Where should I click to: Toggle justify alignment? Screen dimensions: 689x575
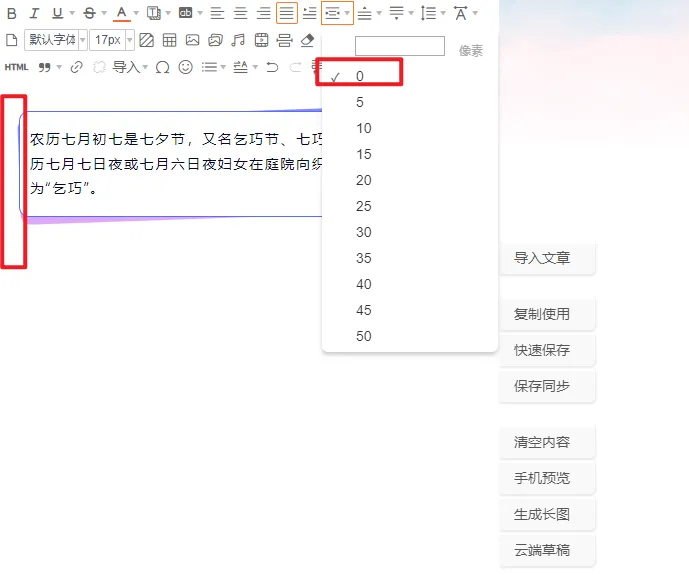click(286, 13)
